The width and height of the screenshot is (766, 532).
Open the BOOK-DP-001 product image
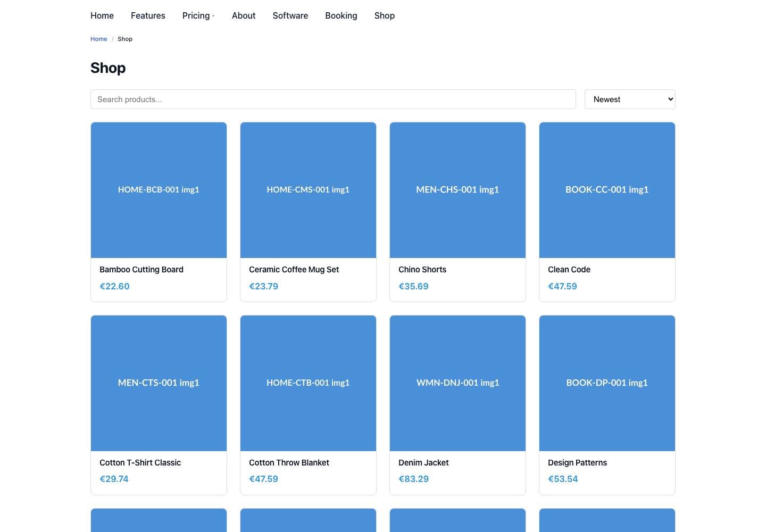tap(607, 384)
